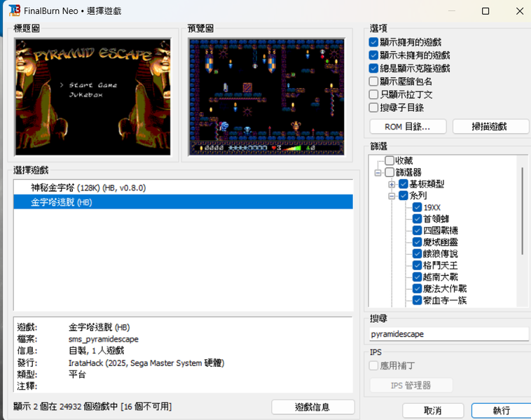Viewport: 531px width, 420px height.
Task: Click the disabled IPS 管理器 button
Action: (x=411, y=385)
